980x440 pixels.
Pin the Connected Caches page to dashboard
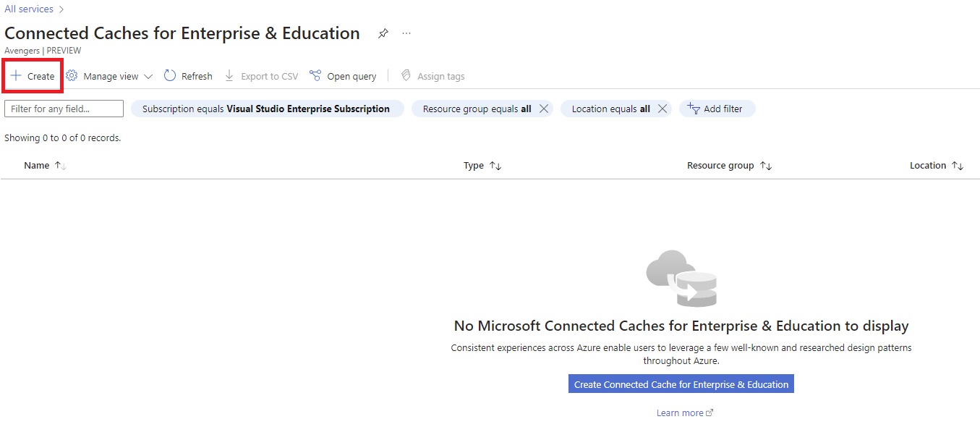click(383, 33)
